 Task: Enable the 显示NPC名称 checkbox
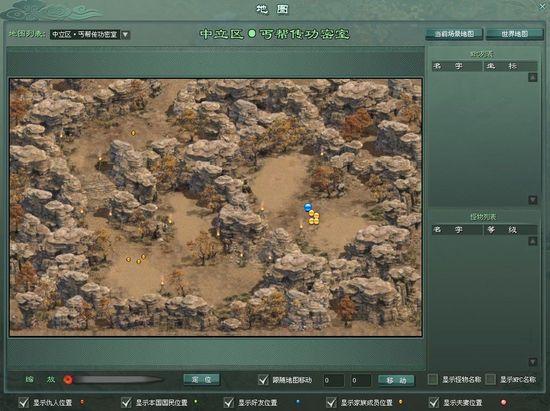[490, 379]
